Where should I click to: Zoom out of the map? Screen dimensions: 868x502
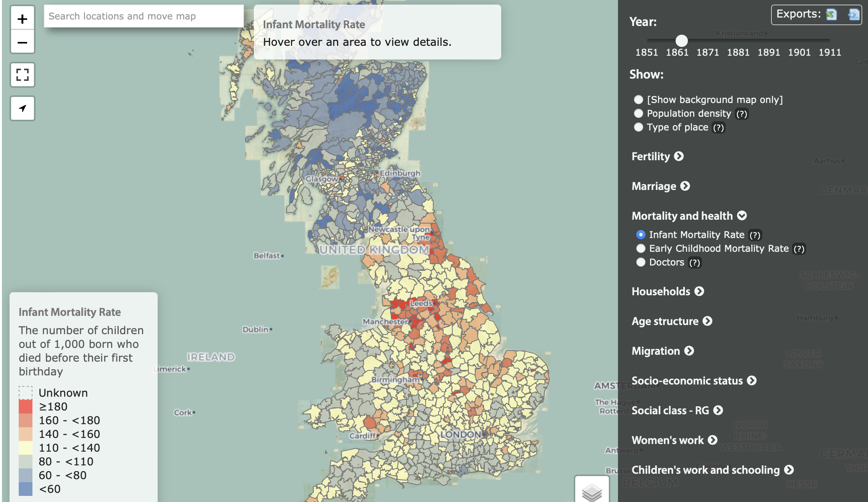pyautogui.click(x=23, y=42)
